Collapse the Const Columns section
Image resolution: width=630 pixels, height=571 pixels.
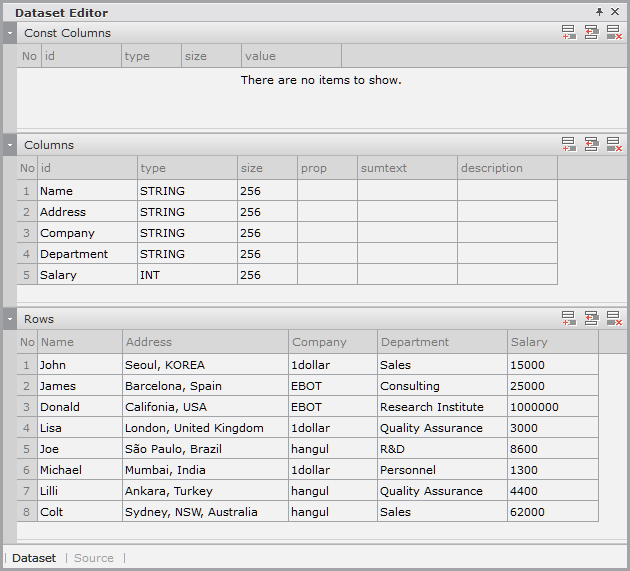(10, 33)
